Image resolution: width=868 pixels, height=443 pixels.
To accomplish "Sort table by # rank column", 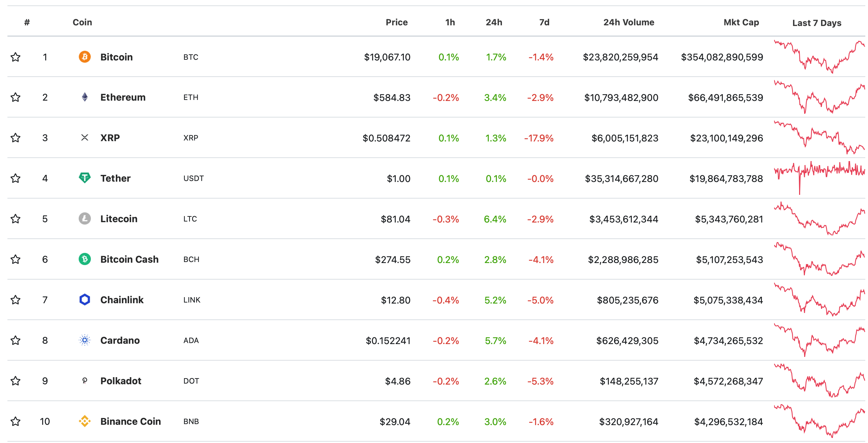I will coord(27,22).
